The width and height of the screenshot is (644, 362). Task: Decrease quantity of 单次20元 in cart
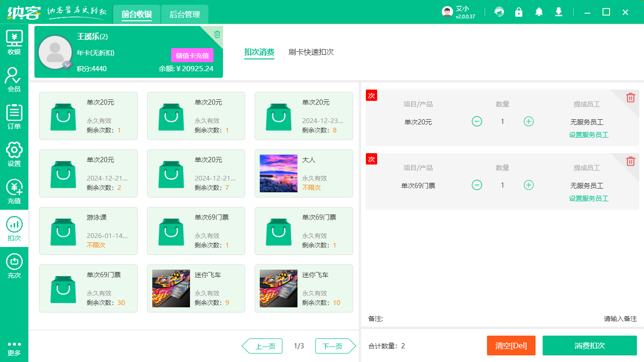click(477, 122)
